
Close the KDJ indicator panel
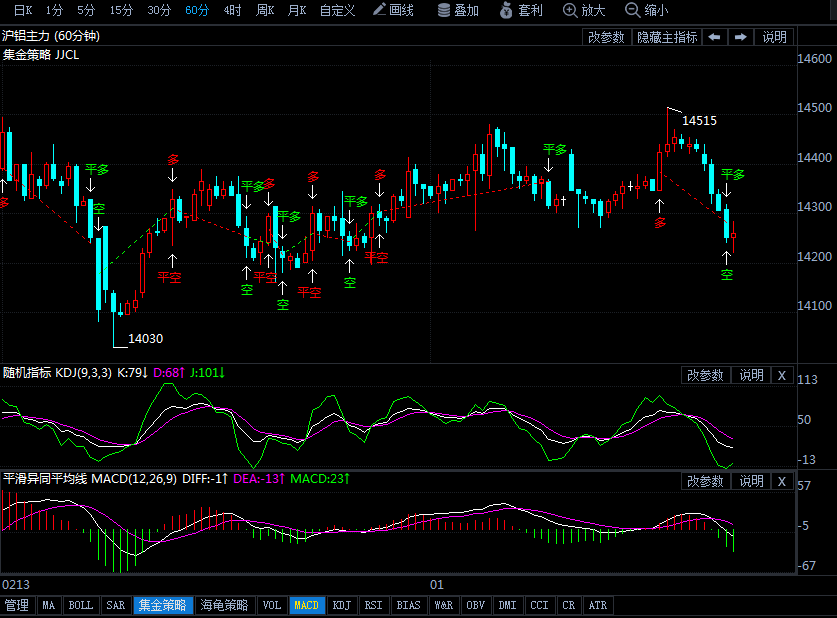coord(781,375)
